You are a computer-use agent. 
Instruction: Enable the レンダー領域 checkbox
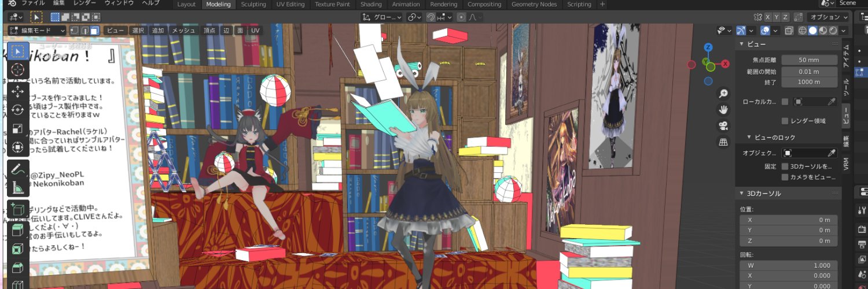(x=785, y=121)
